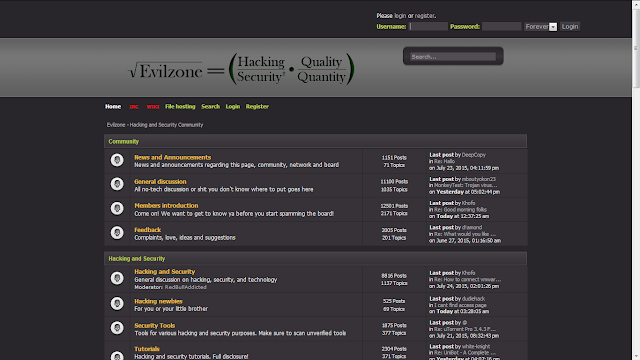
Task: Click the '201 Topics' count text
Action: tap(394, 238)
